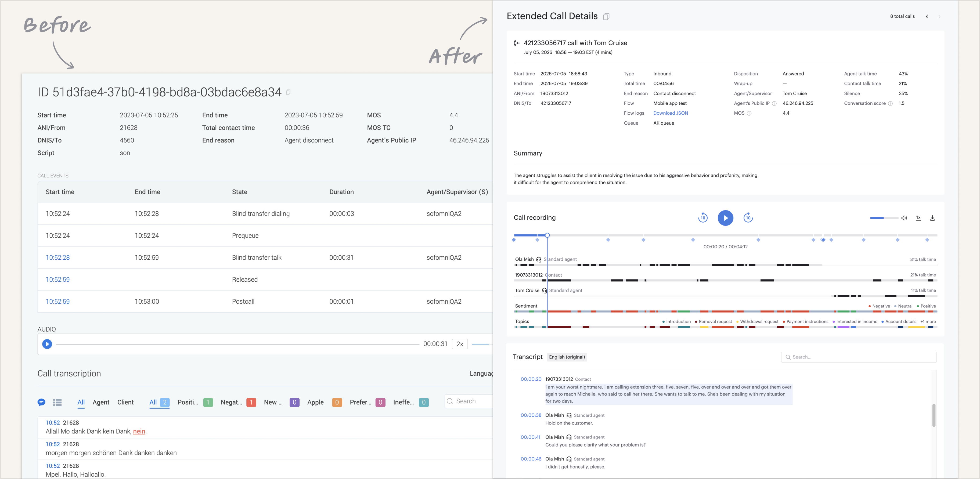Click Ola Mish headset icon in timeline
980x479 pixels.
click(x=539, y=259)
